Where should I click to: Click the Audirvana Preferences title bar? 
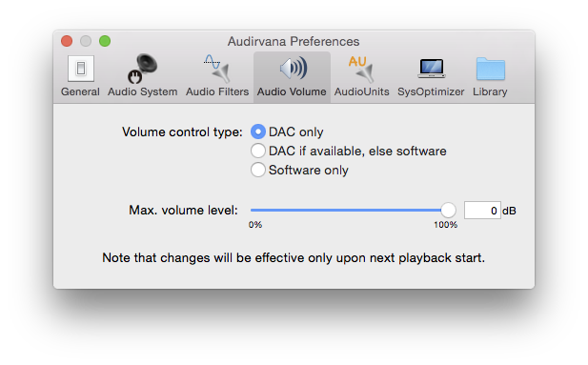294,41
